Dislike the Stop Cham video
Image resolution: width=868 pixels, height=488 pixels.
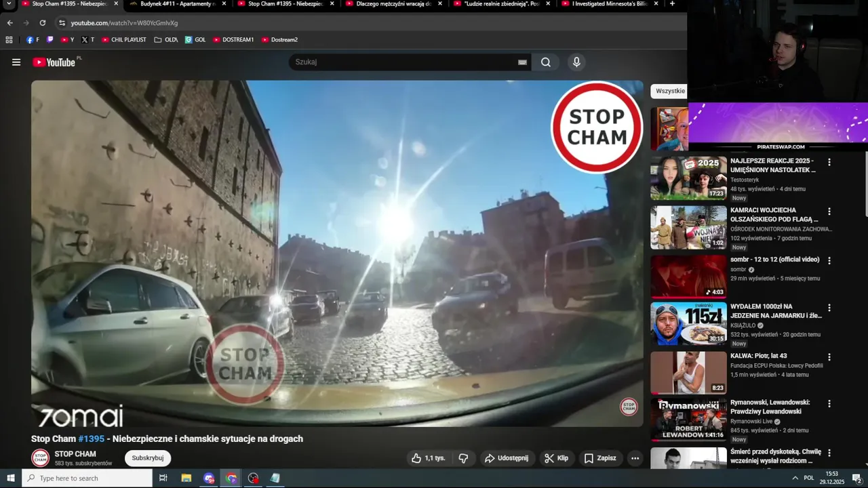tap(464, 458)
